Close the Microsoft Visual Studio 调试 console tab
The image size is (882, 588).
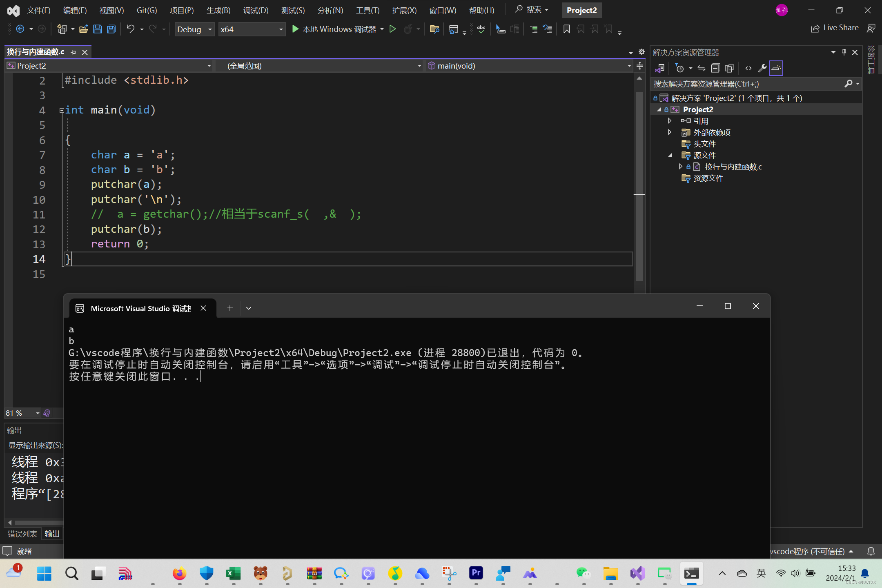(x=203, y=308)
